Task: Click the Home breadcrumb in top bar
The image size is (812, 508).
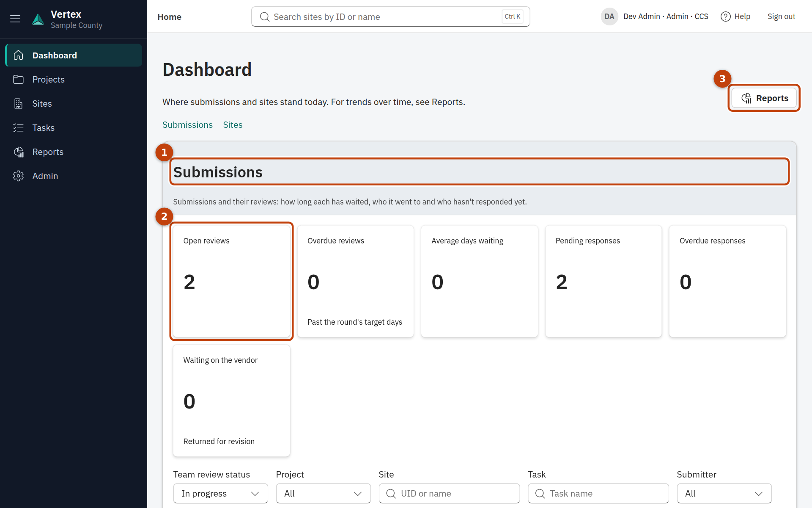Action: click(169, 17)
